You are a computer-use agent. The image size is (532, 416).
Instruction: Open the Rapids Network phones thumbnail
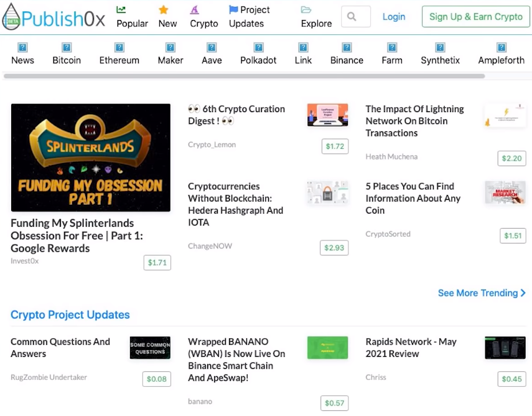505,347
